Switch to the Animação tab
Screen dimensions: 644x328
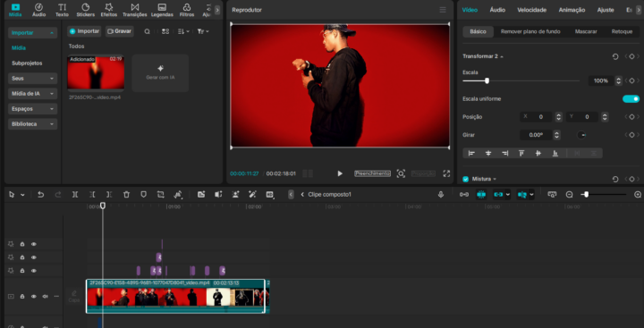pyautogui.click(x=572, y=10)
